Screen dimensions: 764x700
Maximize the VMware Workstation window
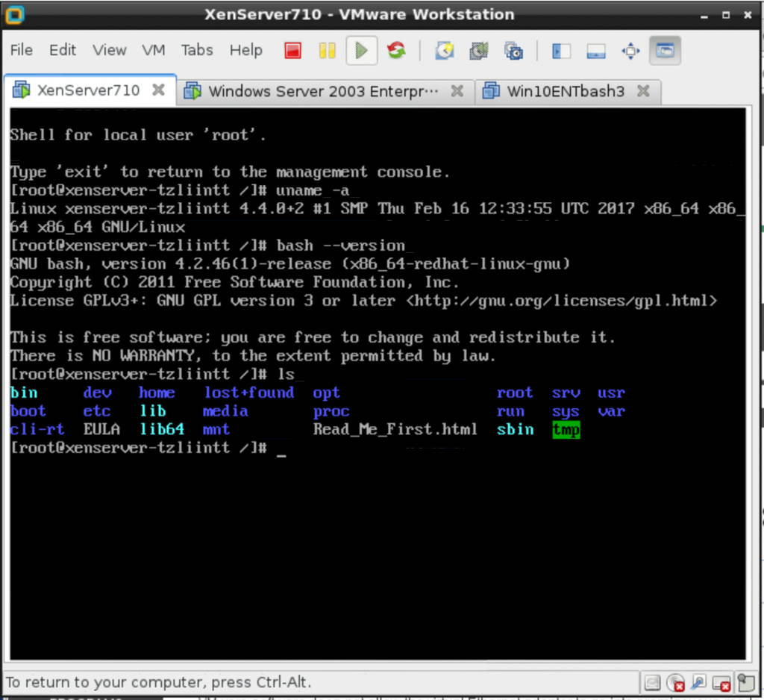726,16
